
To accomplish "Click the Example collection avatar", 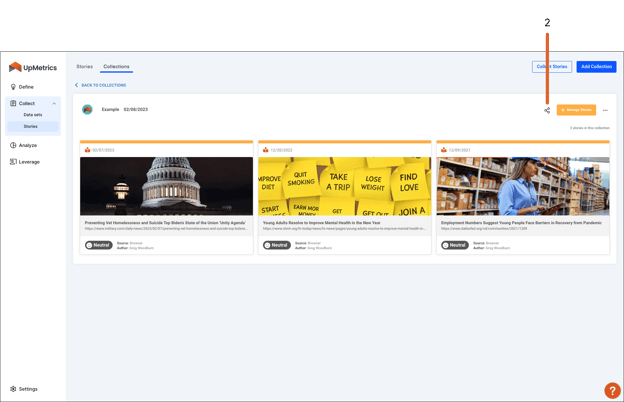I will click(x=87, y=109).
